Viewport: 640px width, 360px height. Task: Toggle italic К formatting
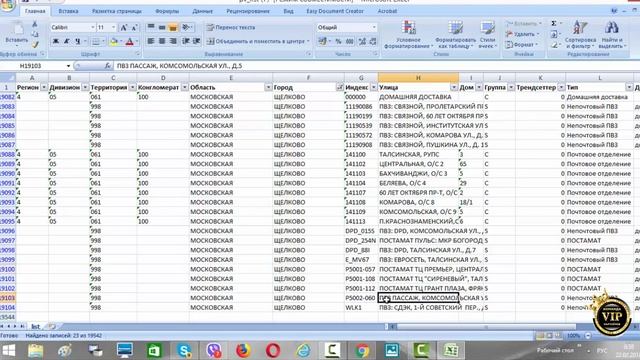click(x=67, y=41)
